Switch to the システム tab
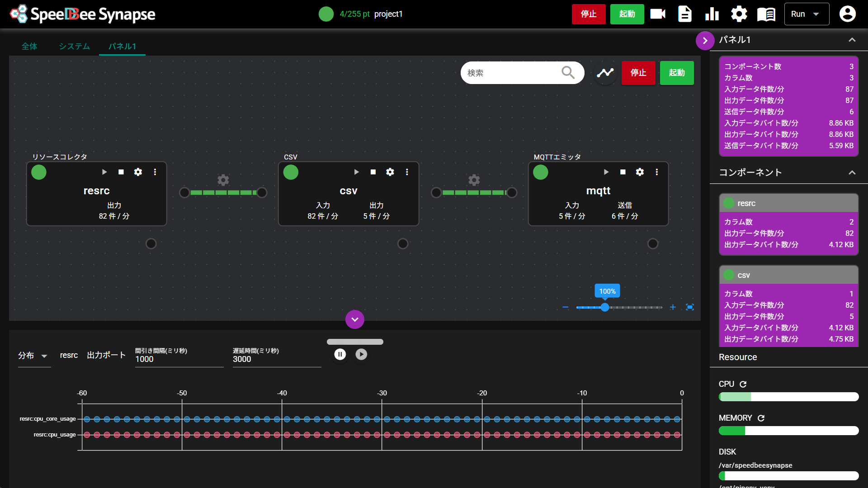868x488 pixels. pyautogui.click(x=74, y=46)
